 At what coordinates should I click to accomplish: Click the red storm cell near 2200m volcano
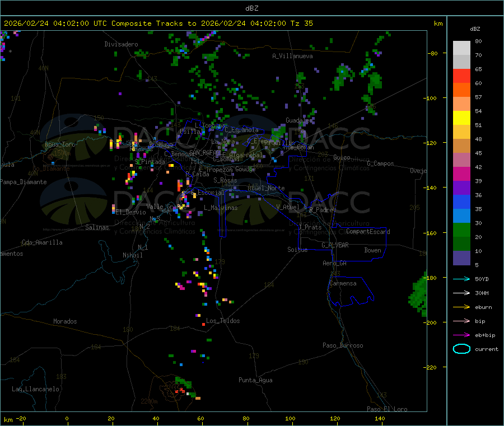[x=180, y=391]
